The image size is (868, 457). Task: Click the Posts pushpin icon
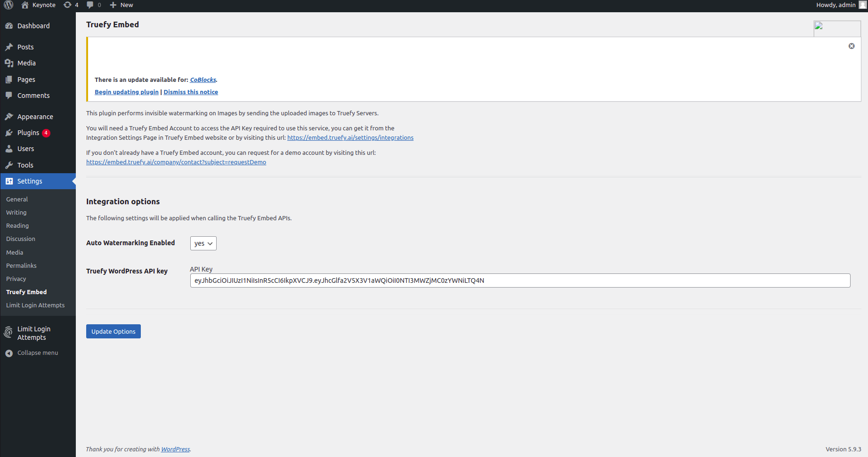click(x=9, y=47)
